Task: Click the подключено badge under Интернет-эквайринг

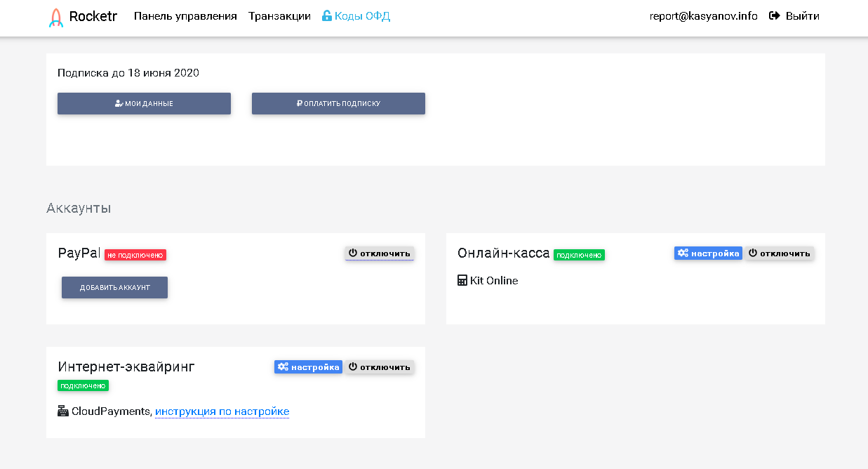Action: point(83,385)
